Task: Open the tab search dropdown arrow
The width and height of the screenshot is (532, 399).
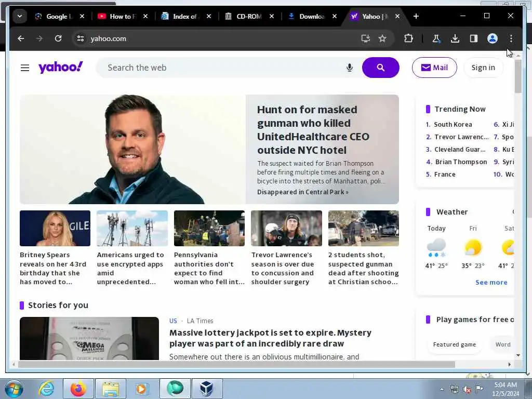Action: [x=20, y=16]
